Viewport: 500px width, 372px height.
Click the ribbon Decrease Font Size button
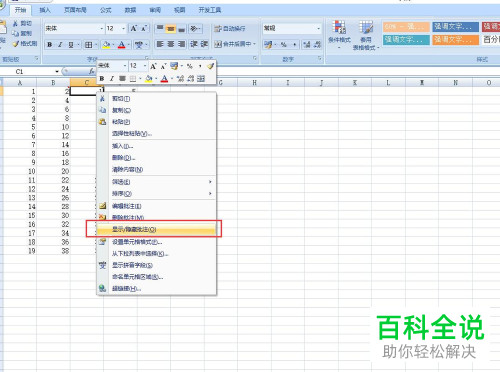144,28
